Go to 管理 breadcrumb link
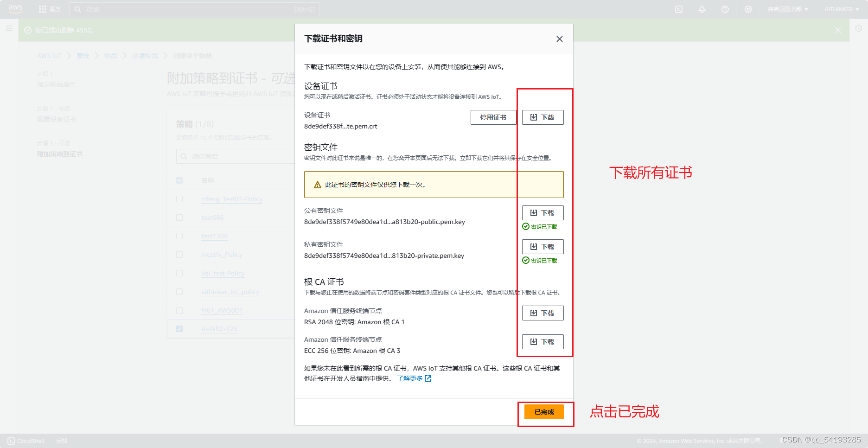The image size is (868, 448). coord(83,56)
